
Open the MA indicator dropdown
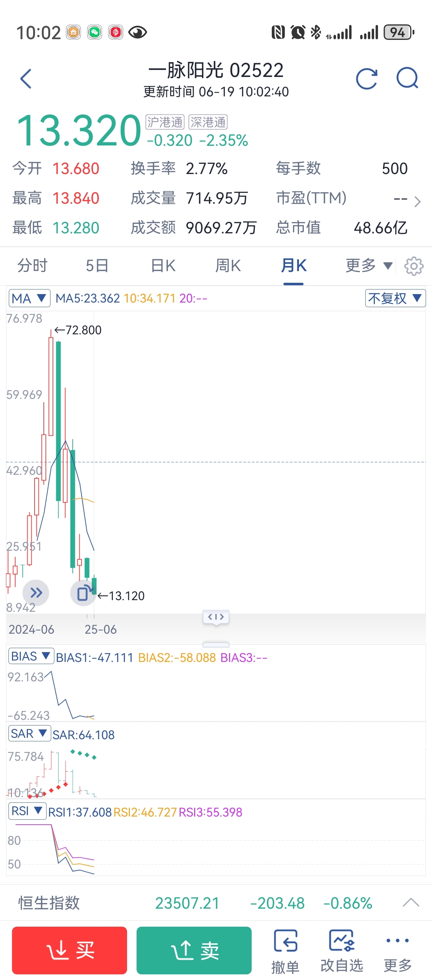(29, 298)
